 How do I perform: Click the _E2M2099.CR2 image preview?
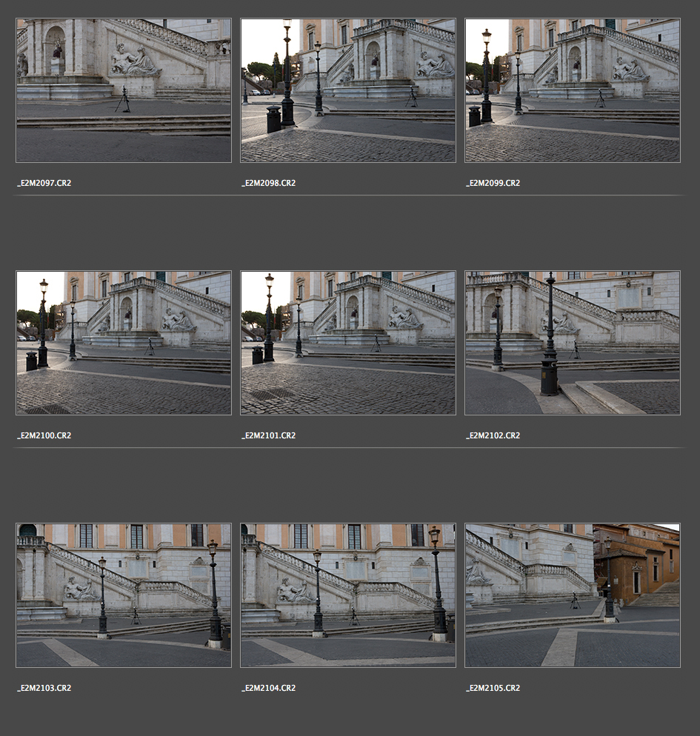[x=573, y=90]
